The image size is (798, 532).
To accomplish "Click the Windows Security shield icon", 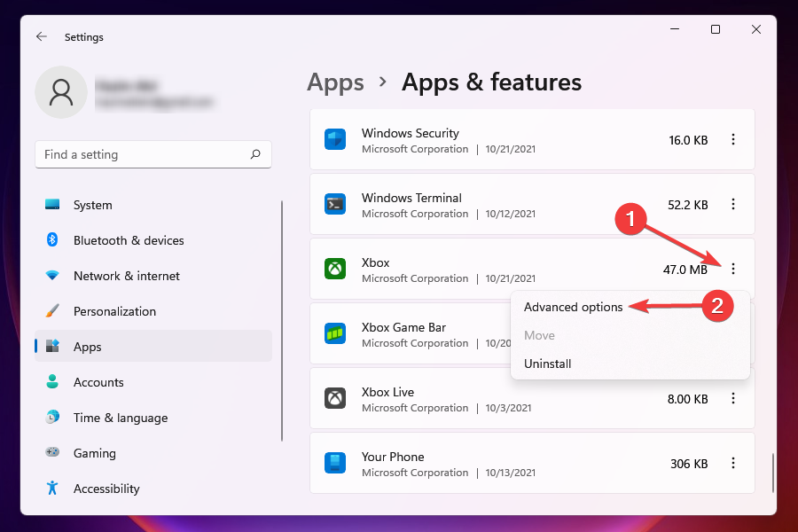I will (x=335, y=139).
